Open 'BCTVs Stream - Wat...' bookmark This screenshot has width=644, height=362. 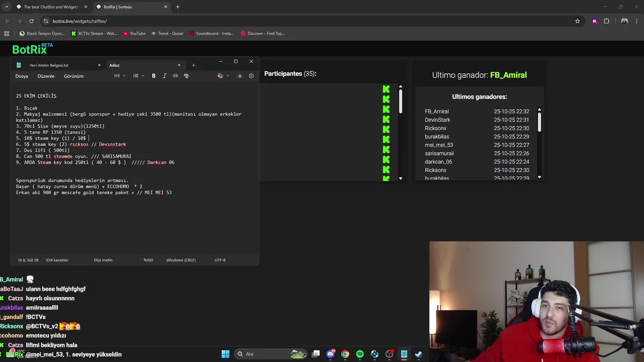(x=94, y=34)
